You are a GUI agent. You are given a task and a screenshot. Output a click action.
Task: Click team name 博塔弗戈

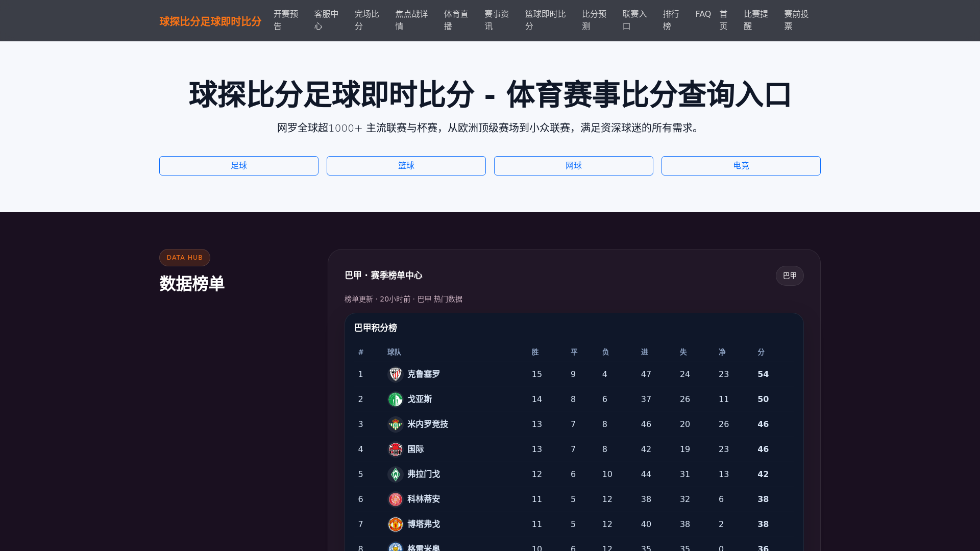[x=424, y=524]
